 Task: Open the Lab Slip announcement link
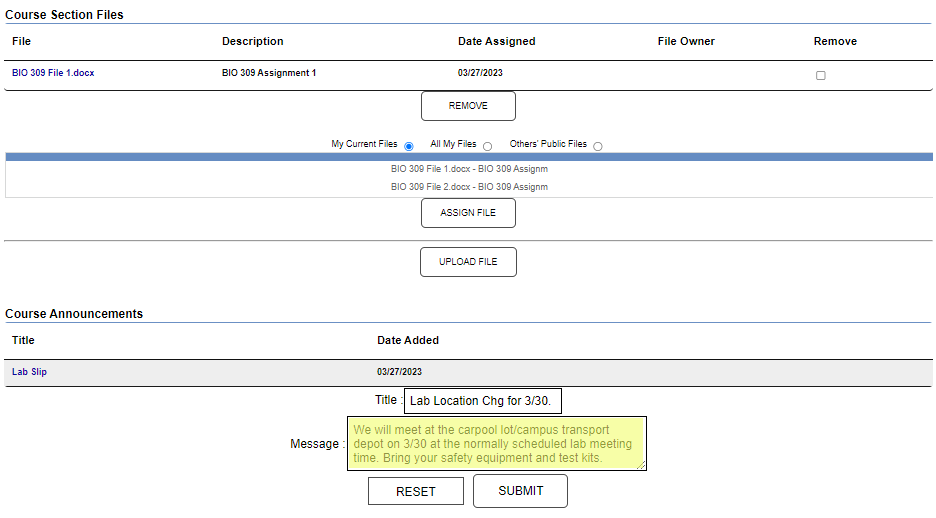click(x=29, y=372)
